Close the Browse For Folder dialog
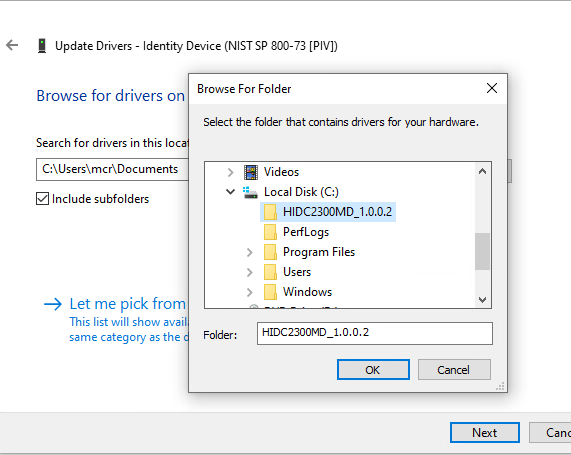 tap(492, 88)
